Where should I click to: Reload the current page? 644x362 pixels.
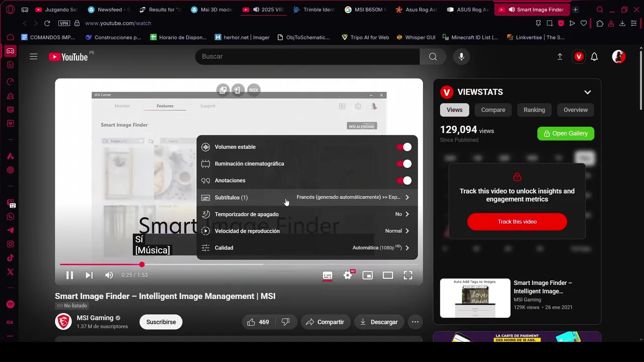coord(47,23)
